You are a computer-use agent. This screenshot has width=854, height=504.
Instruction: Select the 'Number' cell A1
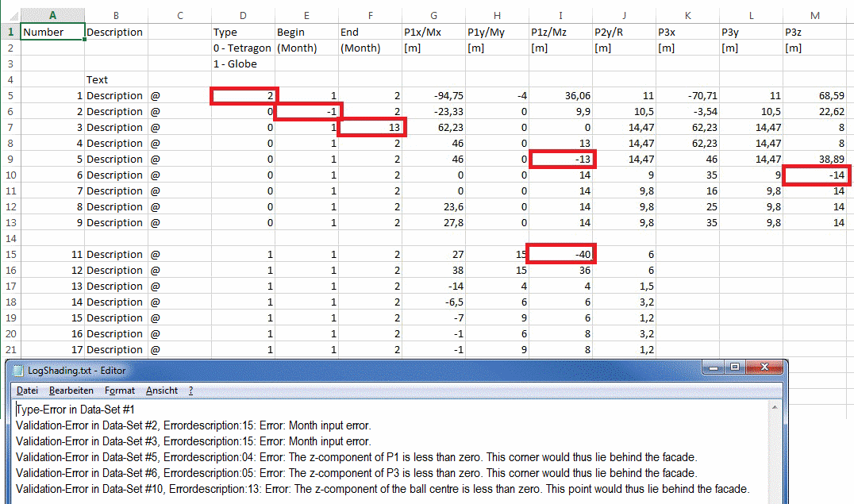pyautogui.click(x=52, y=33)
